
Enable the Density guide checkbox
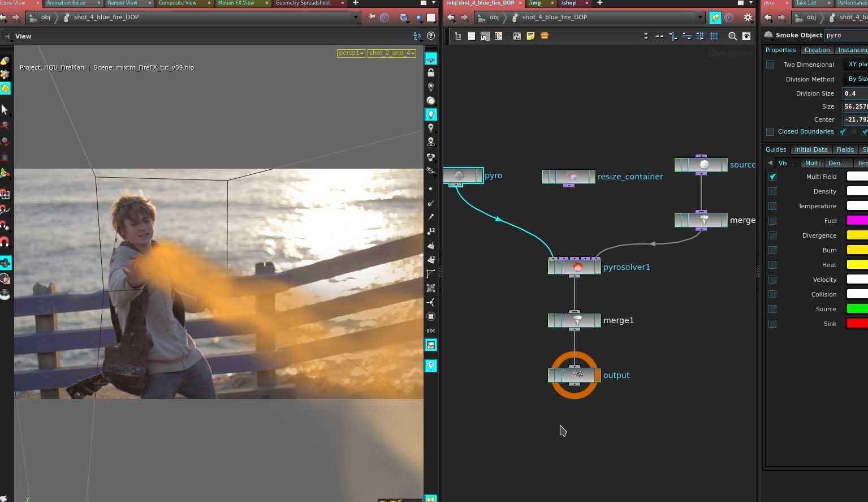click(772, 191)
